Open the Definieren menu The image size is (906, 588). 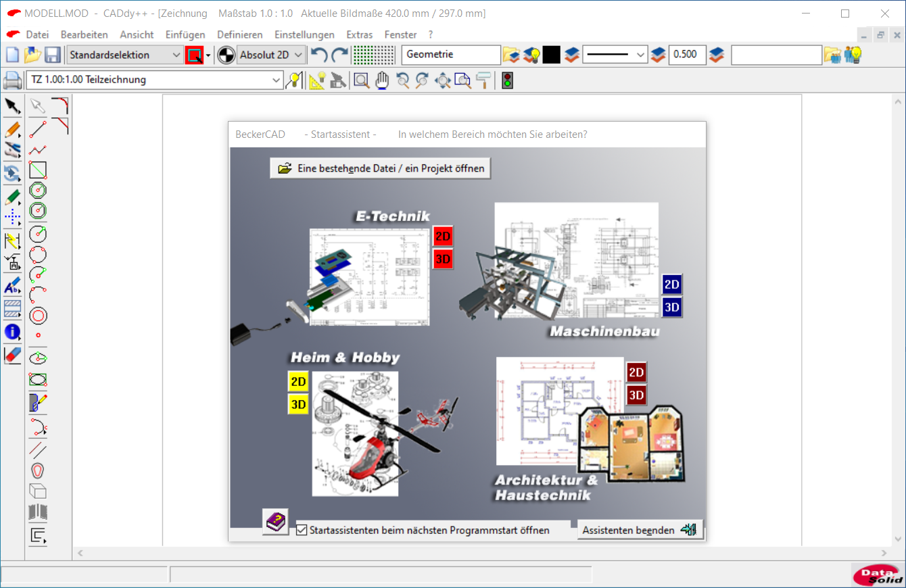(240, 34)
